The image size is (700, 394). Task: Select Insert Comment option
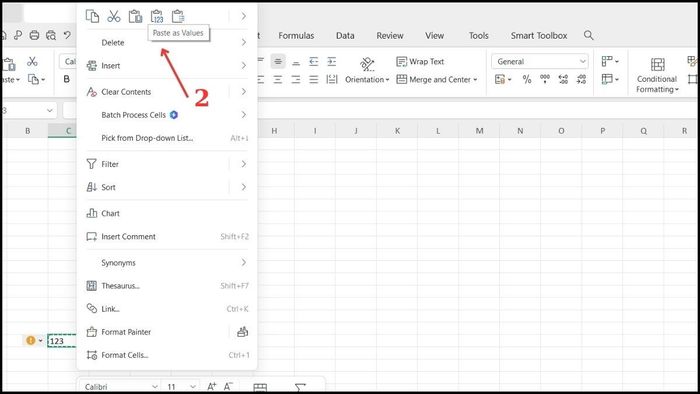(167, 236)
